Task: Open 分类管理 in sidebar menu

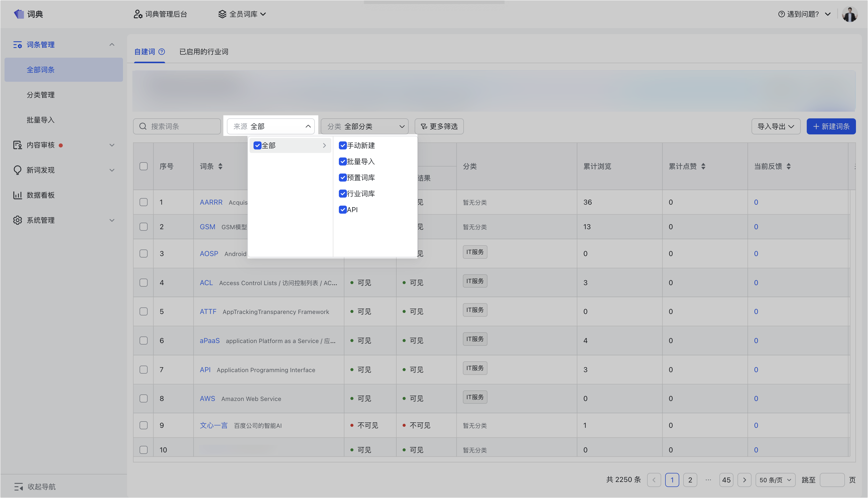Action: click(x=40, y=95)
